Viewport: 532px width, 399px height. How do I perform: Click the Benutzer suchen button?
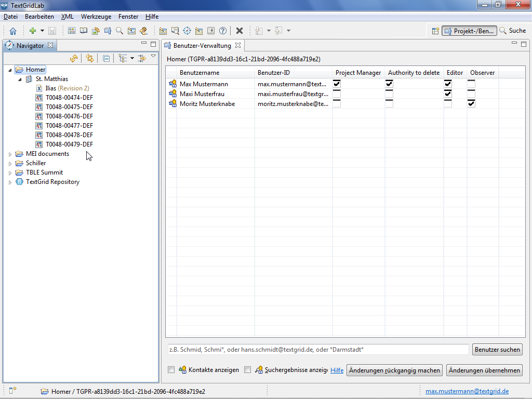click(x=497, y=350)
